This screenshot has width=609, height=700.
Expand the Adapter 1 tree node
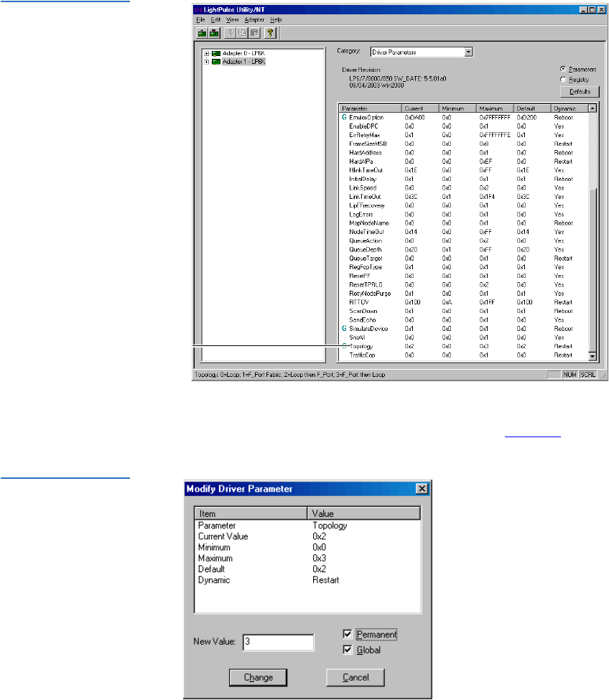tap(207, 62)
